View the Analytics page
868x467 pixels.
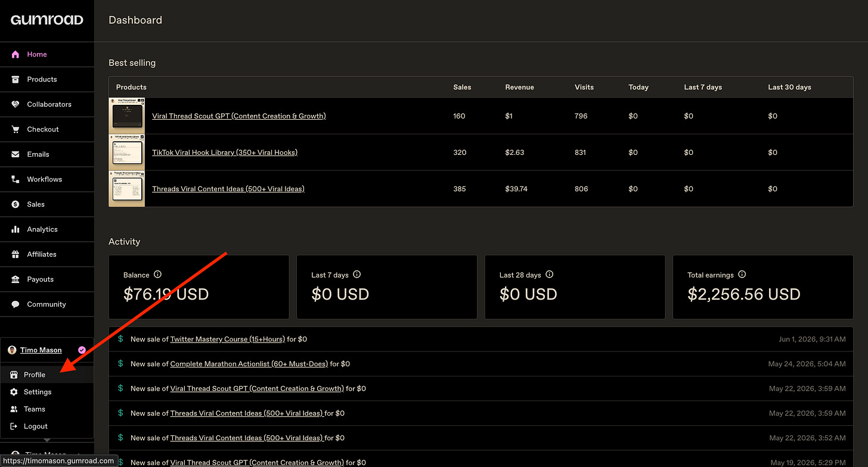pos(47,229)
